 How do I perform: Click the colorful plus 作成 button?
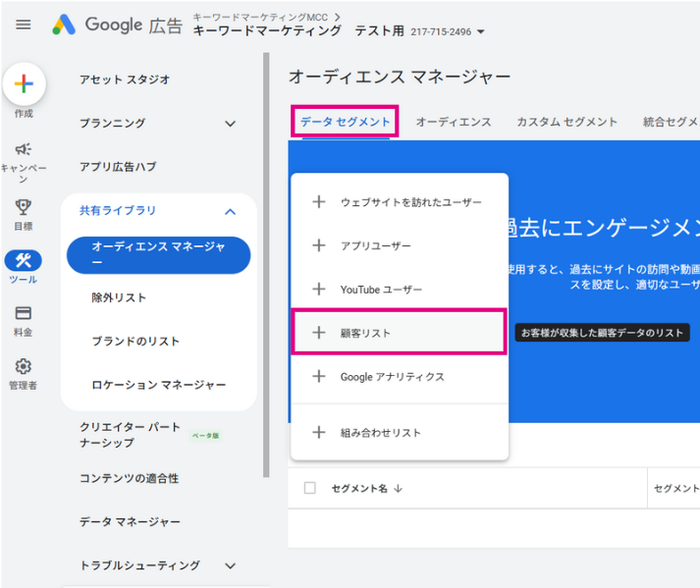[x=25, y=84]
